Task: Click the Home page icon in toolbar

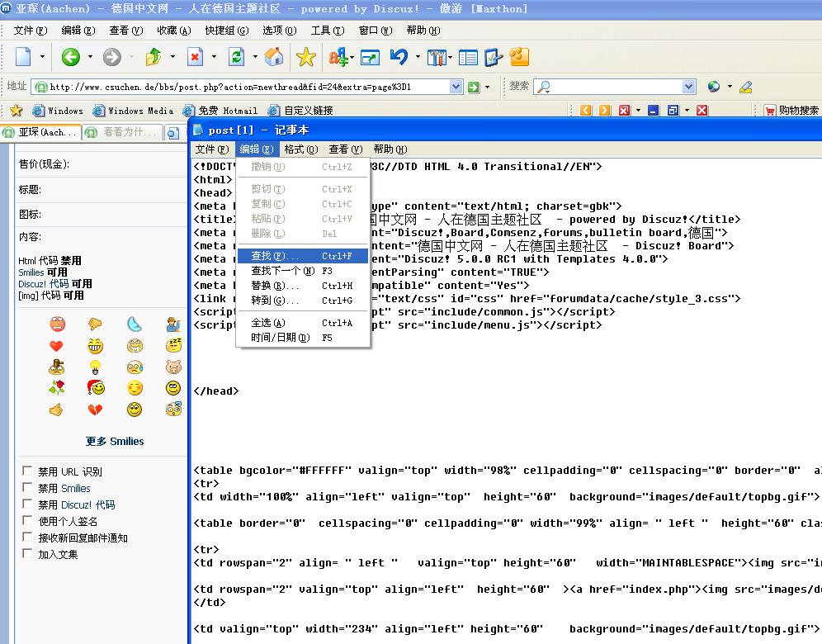Action: coord(274,57)
